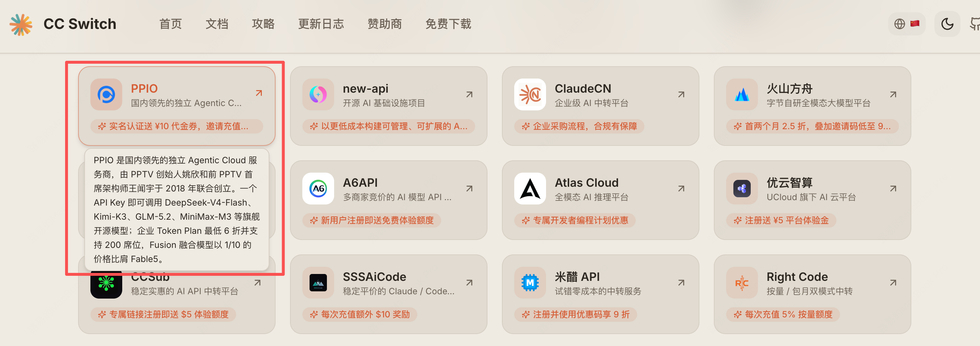Click the A6API card title
The width and height of the screenshot is (980, 346).
(360, 183)
